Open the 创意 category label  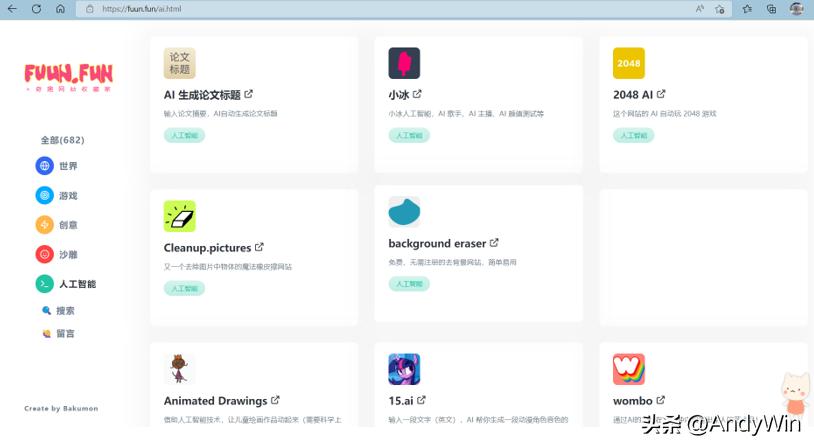68,225
